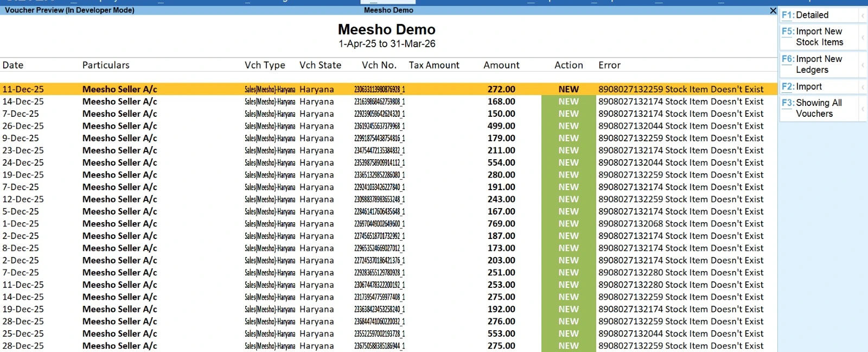Click the chevron beside Import New Ledgers

(x=863, y=64)
